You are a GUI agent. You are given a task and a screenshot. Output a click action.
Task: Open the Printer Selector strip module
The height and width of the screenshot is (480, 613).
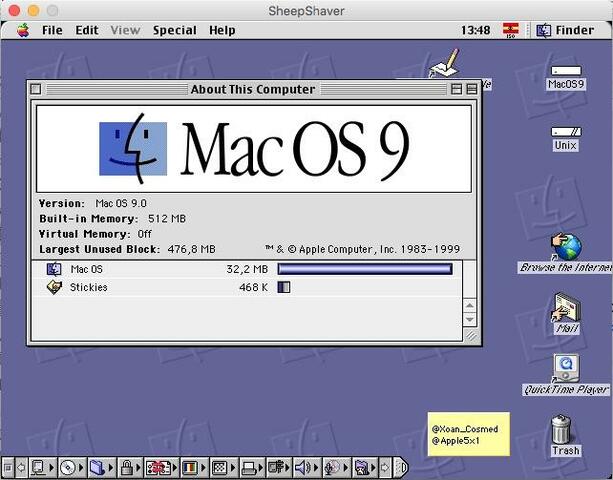[x=253, y=467]
